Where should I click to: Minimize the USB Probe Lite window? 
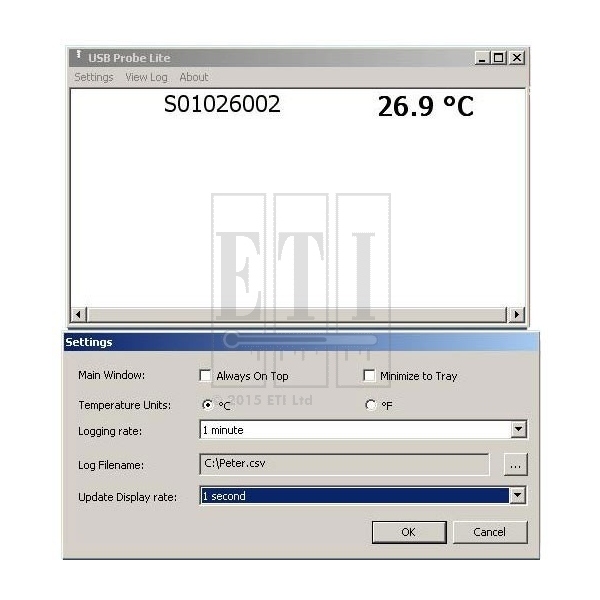(x=482, y=58)
